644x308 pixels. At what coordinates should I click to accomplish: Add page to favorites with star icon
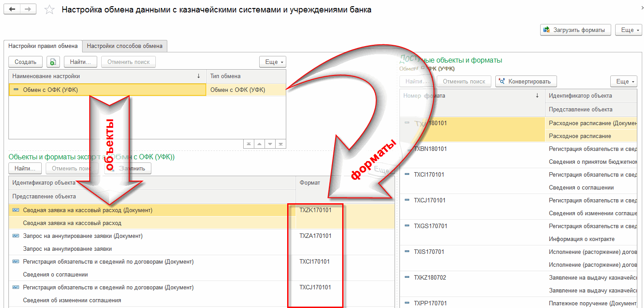pyautogui.click(x=50, y=10)
